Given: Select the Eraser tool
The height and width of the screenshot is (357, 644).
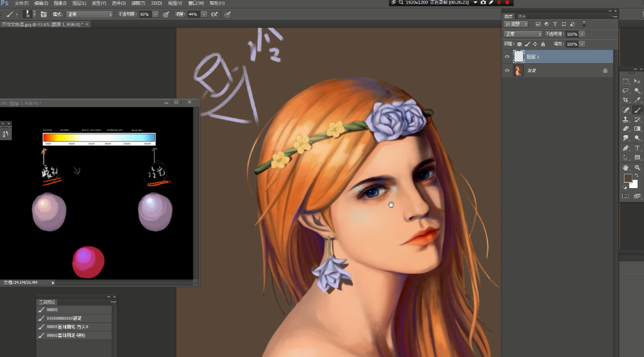Looking at the screenshot, I should (x=625, y=129).
